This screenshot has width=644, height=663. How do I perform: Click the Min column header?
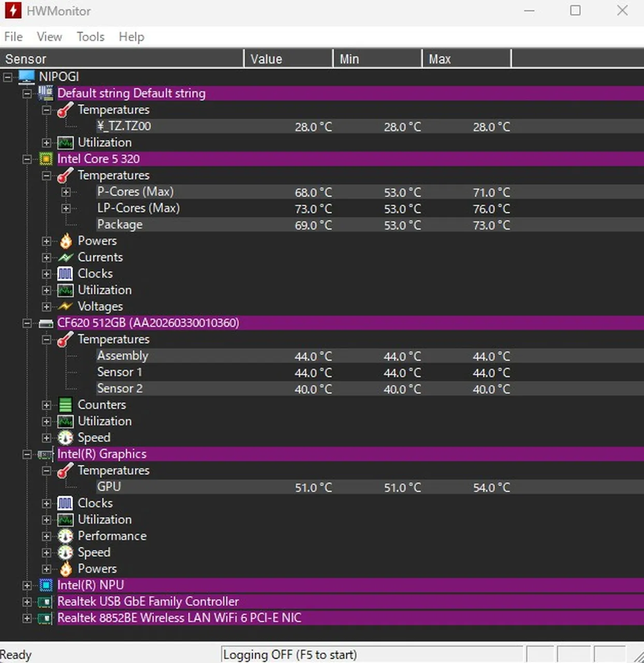point(377,59)
